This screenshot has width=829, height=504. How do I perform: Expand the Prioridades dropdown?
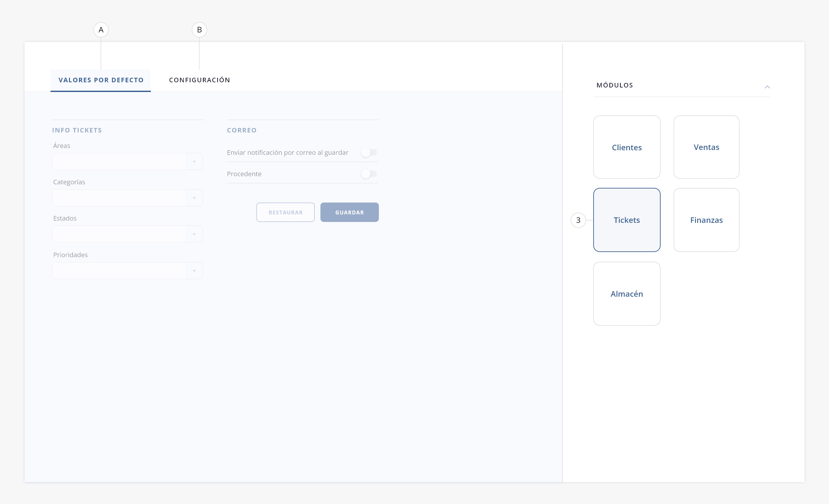(x=194, y=271)
